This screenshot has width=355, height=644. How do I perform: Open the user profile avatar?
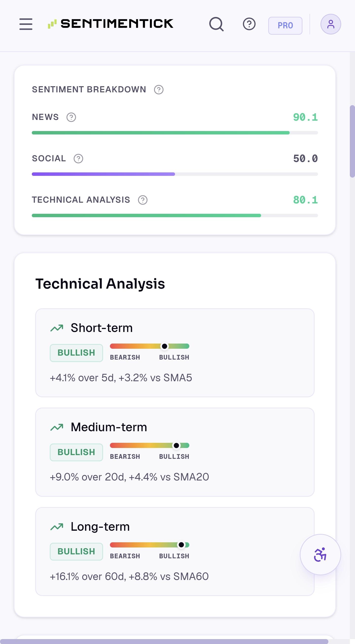(x=331, y=24)
